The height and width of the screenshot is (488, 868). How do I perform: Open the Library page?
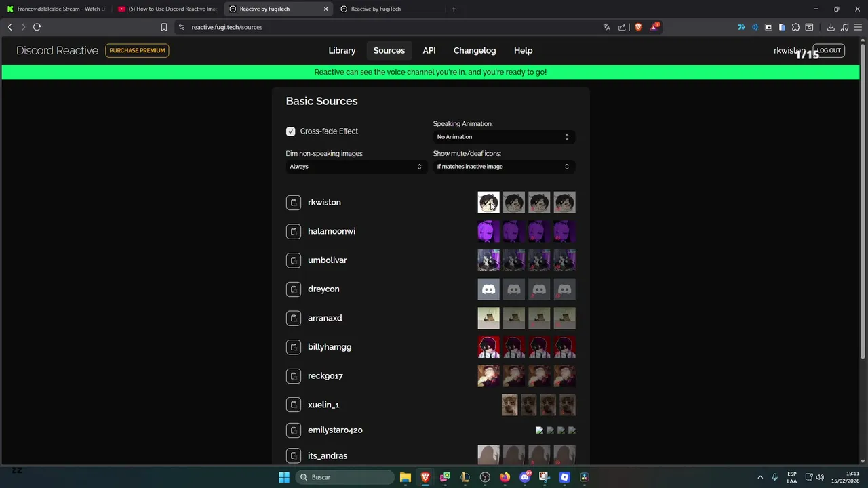point(342,51)
